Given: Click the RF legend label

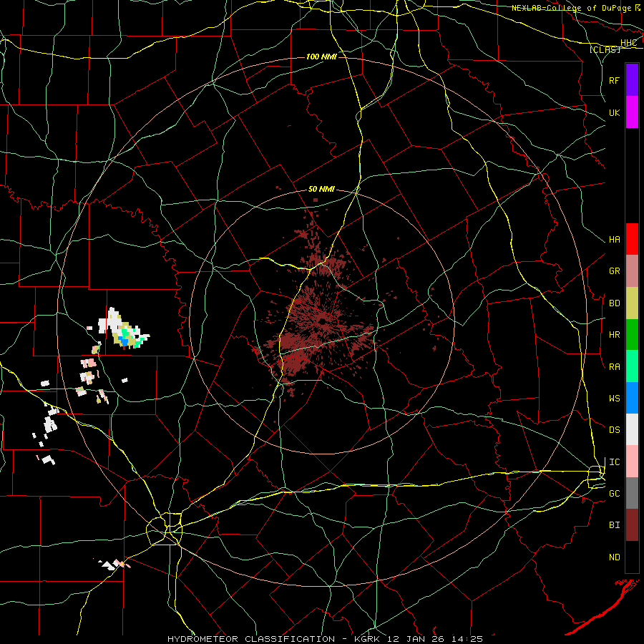Looking at the screenshot, I should coord(614,80).
